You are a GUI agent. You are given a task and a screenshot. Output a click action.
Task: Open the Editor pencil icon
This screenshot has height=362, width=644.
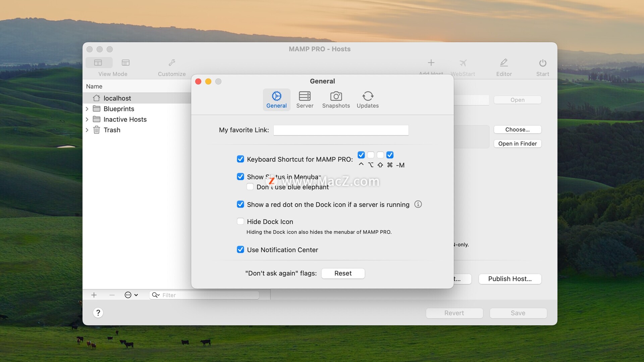(x=504, y=63)
